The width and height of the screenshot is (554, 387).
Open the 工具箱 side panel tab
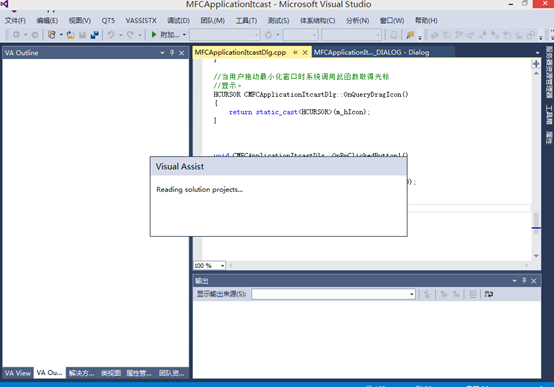tap(549, 115)
